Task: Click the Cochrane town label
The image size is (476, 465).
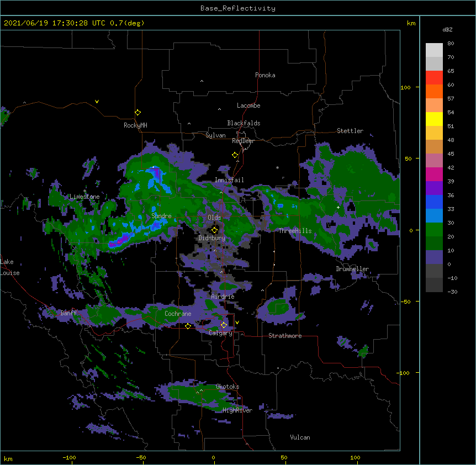Action: click(178, 314)
